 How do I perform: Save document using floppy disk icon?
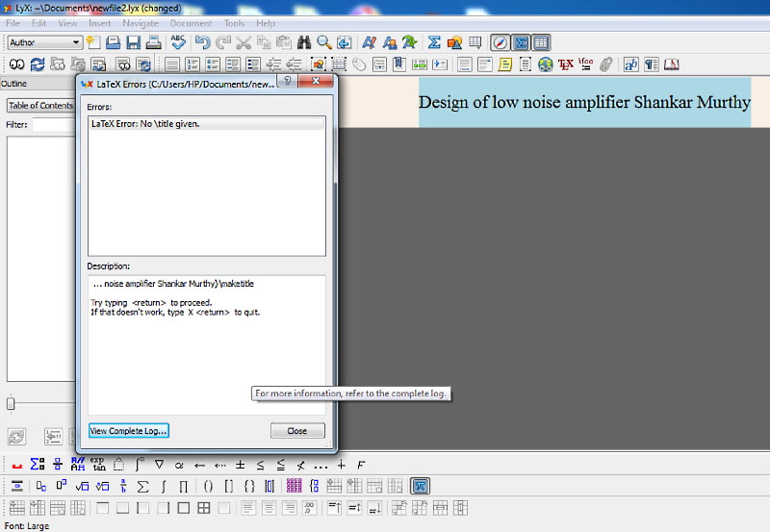click(133, 42)
